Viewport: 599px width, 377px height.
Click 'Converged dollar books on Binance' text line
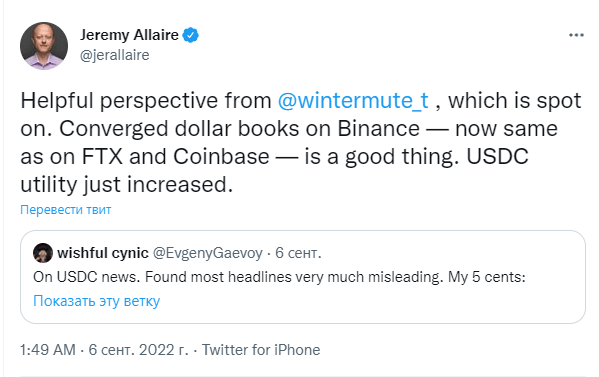[x=239, y=129]
